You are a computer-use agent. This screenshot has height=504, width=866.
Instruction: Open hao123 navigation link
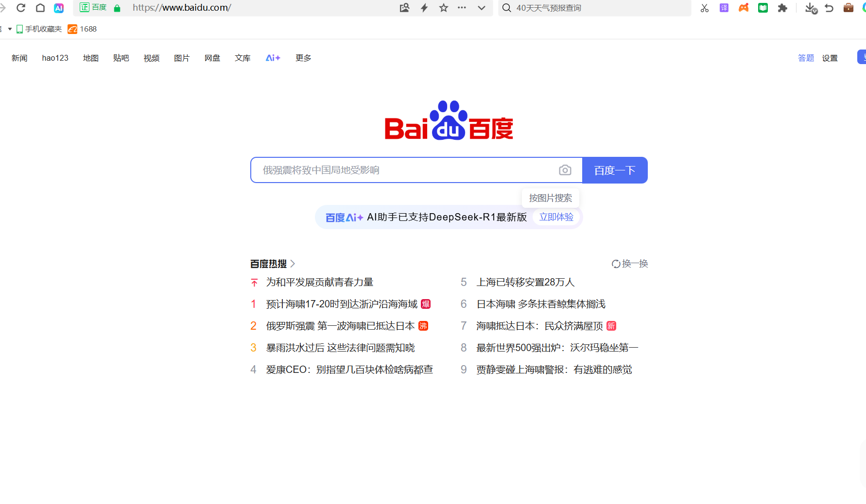tap(55, 58)
